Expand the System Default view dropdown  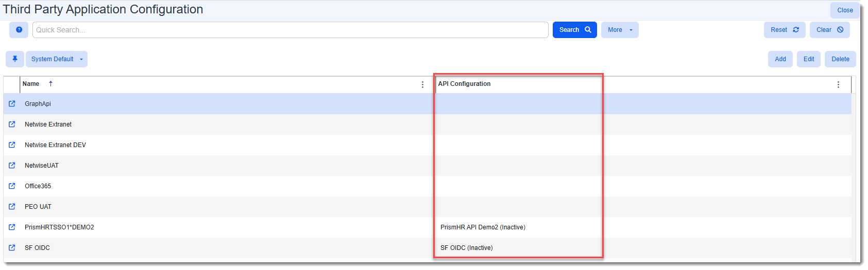coord(57,59)
